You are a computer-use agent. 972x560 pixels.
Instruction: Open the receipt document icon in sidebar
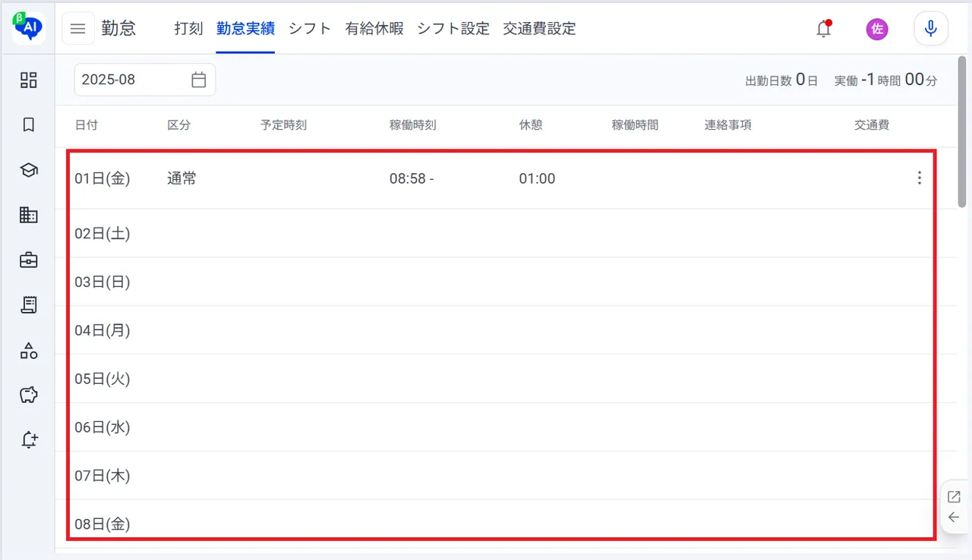tap(29, 305)
